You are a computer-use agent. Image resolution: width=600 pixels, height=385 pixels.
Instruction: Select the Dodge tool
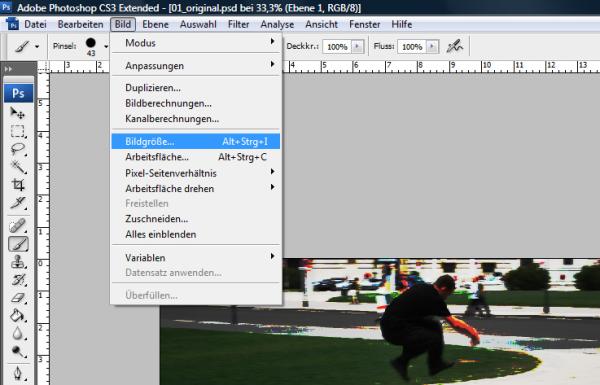click(x=18, y=351)
